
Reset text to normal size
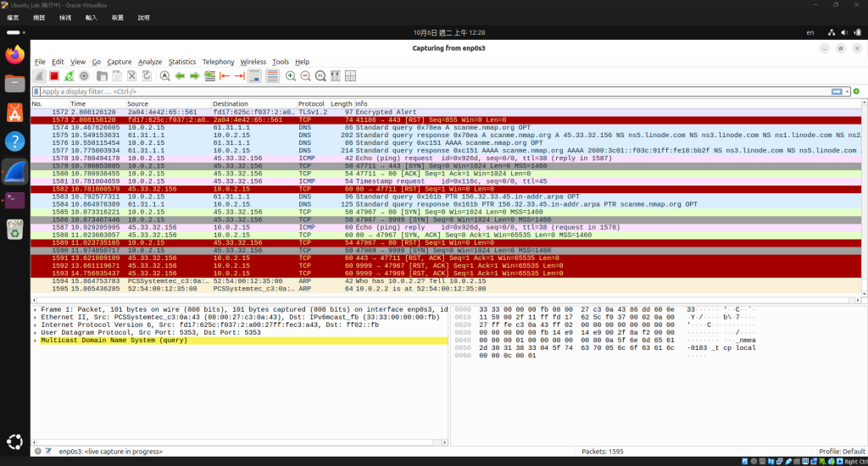320,75
